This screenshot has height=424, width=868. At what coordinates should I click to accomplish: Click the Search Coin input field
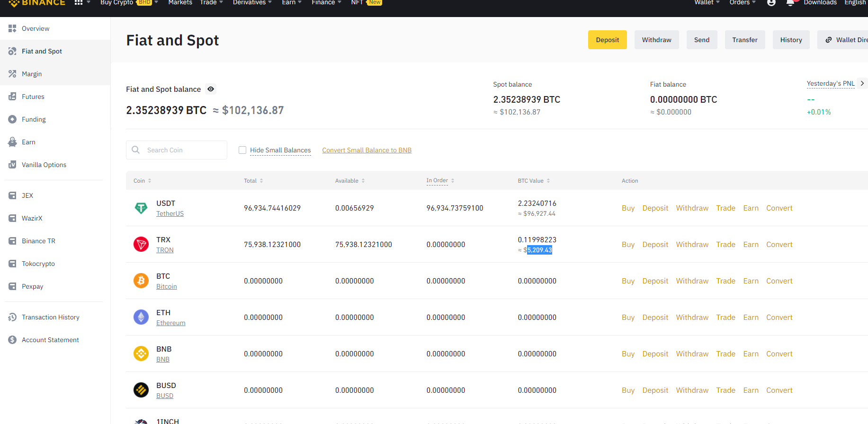coord(176,150)
